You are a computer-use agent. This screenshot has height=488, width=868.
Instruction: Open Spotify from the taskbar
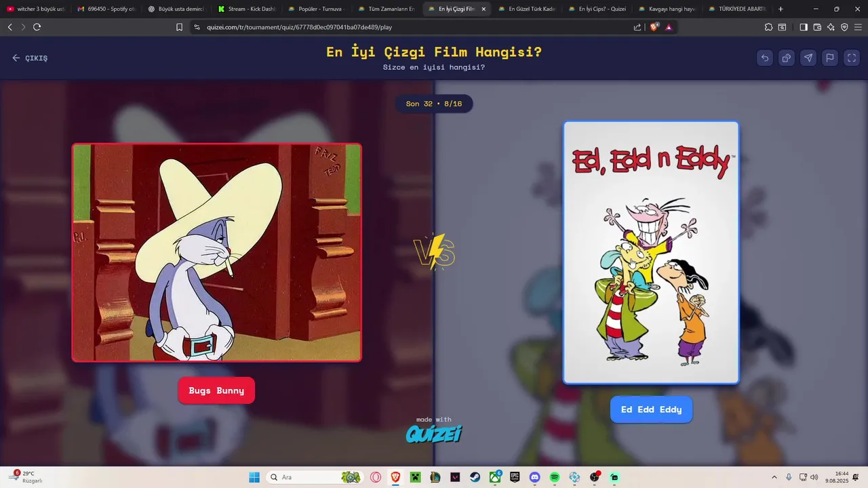tap(555, 477)
